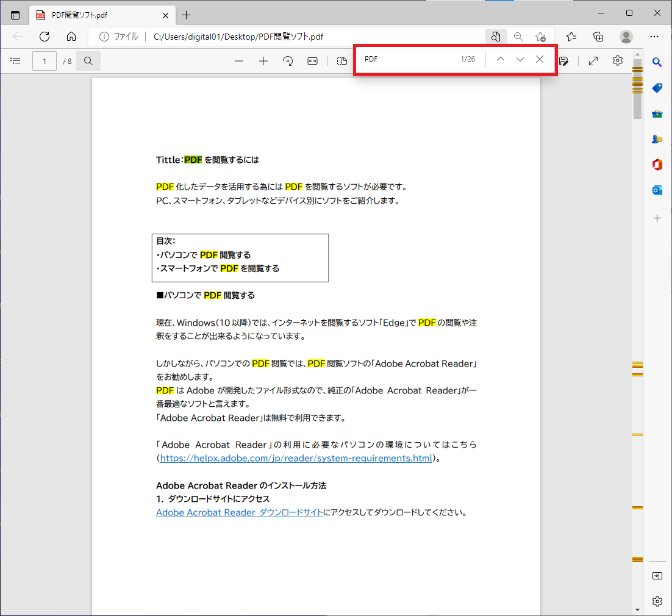Image resolution: width=672 pixels, height=616 pixels.
Task: Click the ・スマートフォンでPDFを閲覧する contents line
Action: (x=218, y=268)
